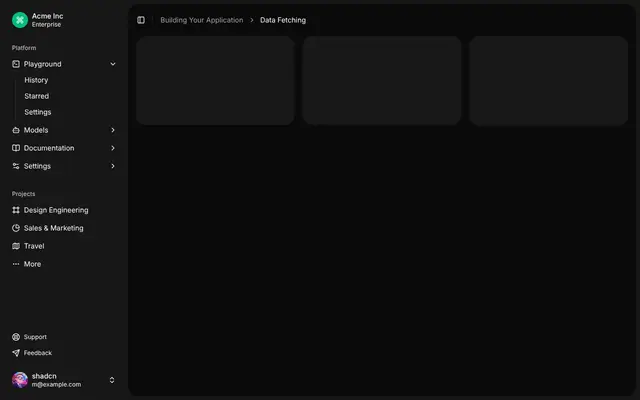Open the Building Your Application breadcrumb
Screen dimensions: 640x400
[202, 20]
